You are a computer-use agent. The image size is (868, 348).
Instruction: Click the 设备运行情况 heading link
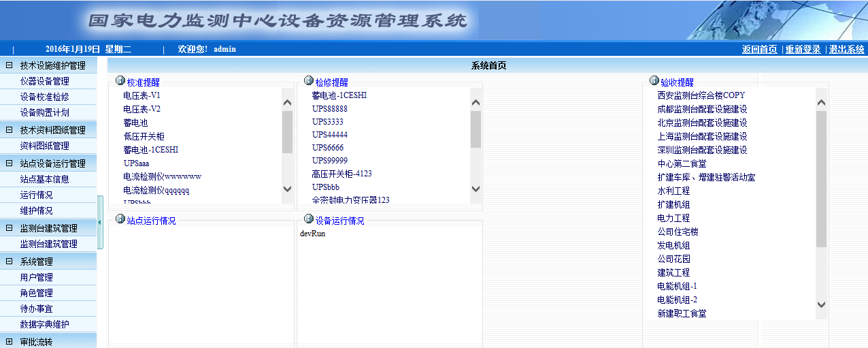pyautogui.click(x=340, y=221)
